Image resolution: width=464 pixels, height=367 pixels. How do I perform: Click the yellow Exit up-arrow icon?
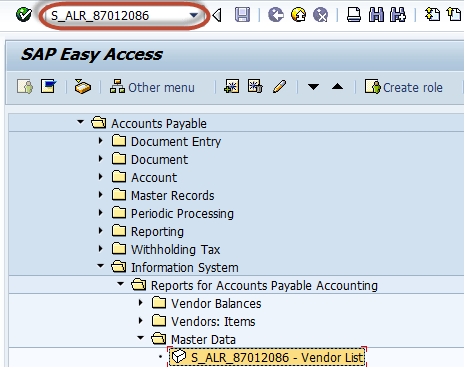tap(298, 15)
